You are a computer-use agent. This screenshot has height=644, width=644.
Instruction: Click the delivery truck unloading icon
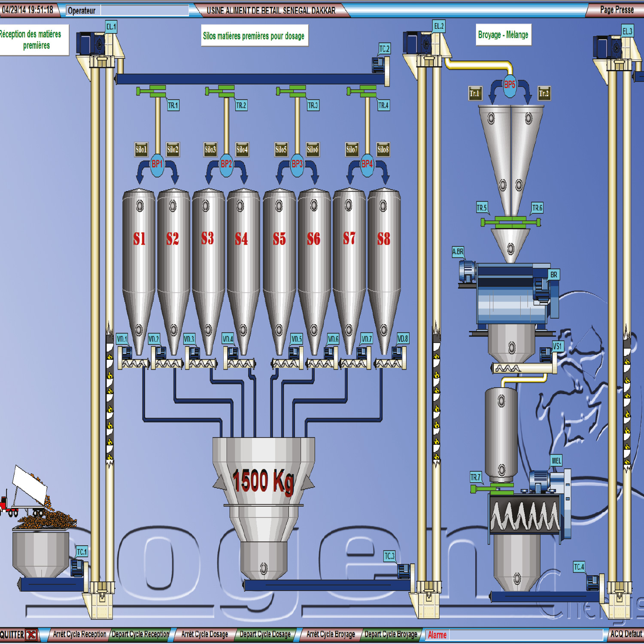tap(26, 494)
